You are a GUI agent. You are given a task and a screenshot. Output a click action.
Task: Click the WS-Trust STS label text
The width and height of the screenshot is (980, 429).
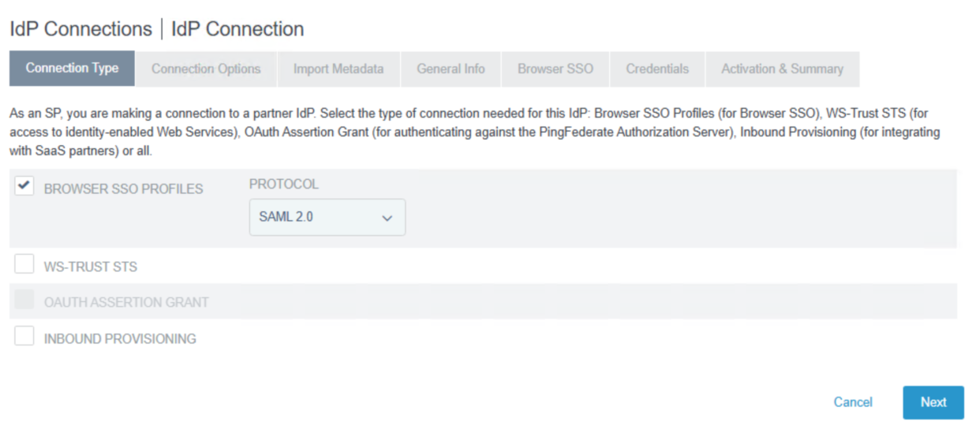pos(91,267)
